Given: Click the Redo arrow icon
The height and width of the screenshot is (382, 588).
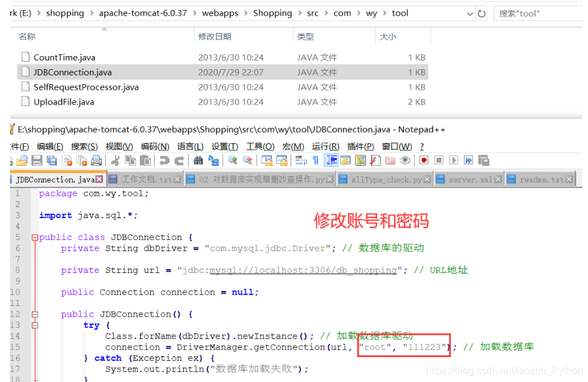Looking at the screenshot, I should [179, 160].
